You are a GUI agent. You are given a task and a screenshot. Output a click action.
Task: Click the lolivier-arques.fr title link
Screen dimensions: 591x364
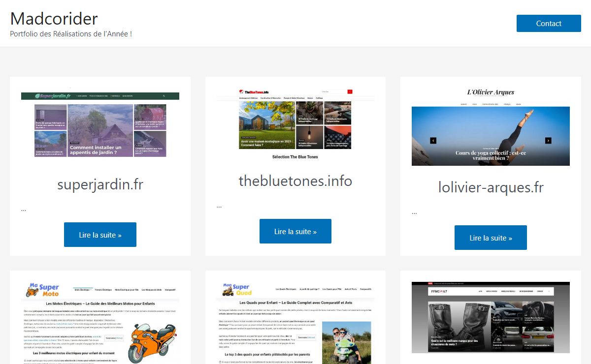tap(491, 187)
